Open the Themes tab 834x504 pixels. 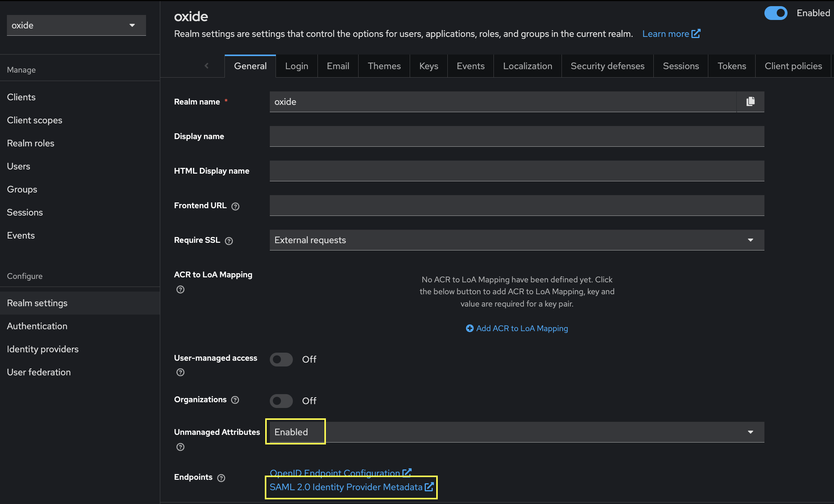click(x=384, y=66)
